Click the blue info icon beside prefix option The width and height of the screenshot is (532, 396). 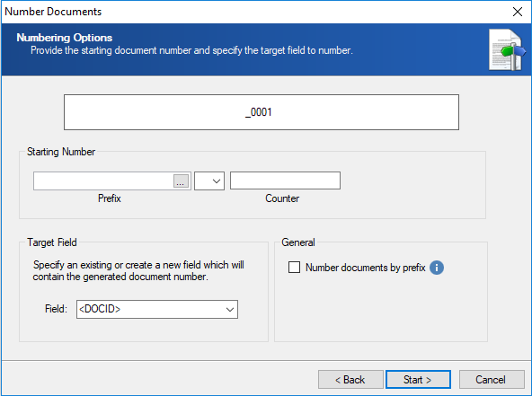437,268
